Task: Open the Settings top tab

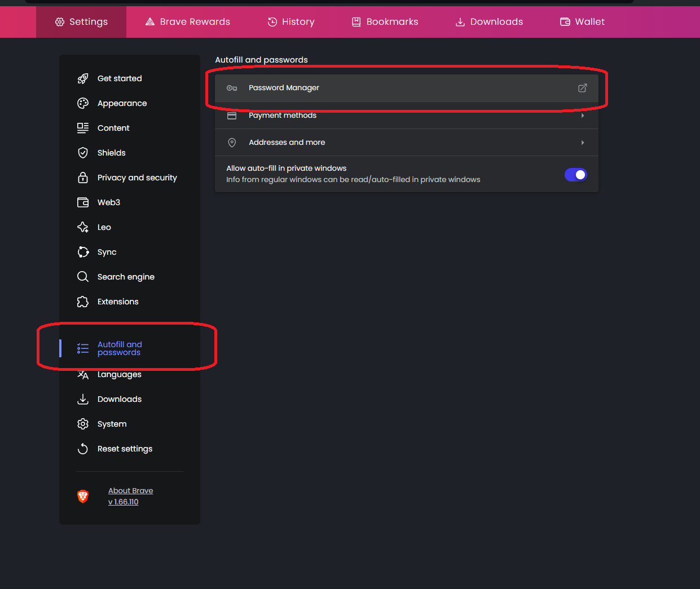Action: pyautogui.click(x=81, y=22)
